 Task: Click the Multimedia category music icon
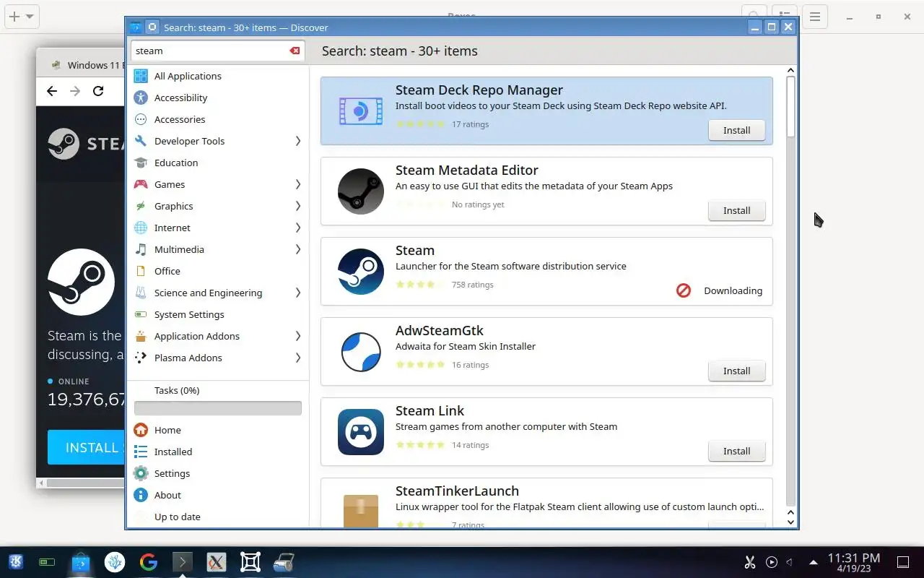141,249
